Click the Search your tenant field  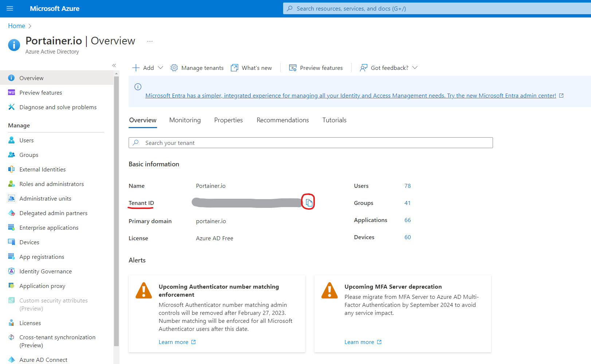(310, 143)
